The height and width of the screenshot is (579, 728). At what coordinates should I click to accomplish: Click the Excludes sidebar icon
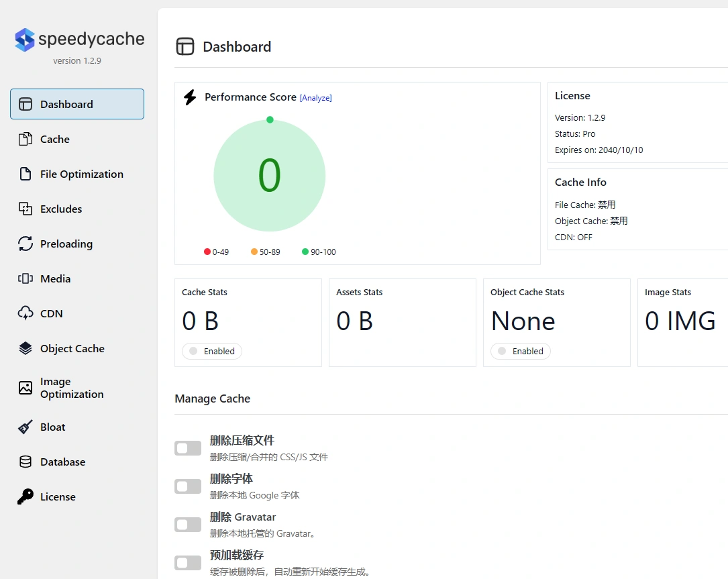[24, 209]
